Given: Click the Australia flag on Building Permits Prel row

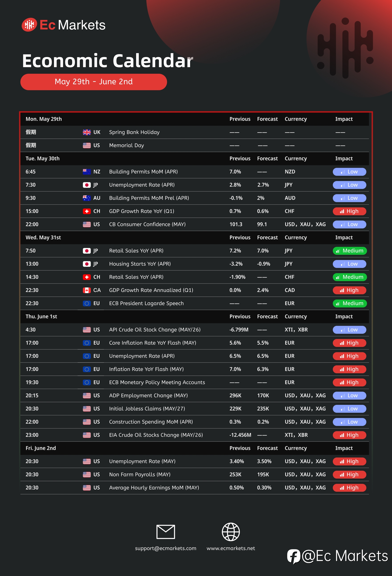Looking at the screenshot, I should tap(87, 198).
